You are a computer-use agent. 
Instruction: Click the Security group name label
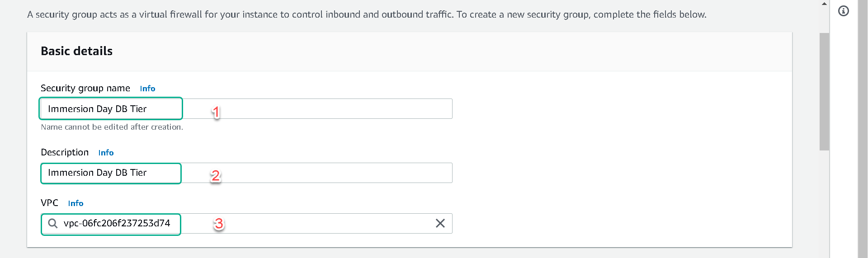[85, 88]
